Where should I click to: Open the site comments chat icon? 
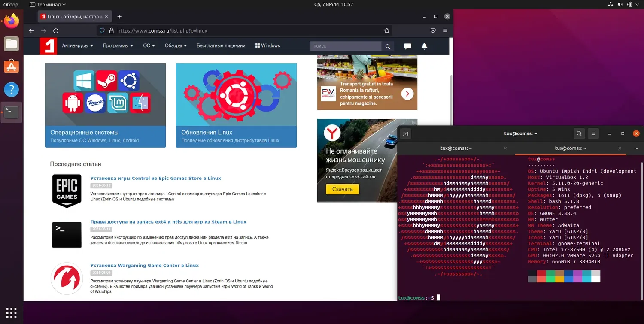407,46
